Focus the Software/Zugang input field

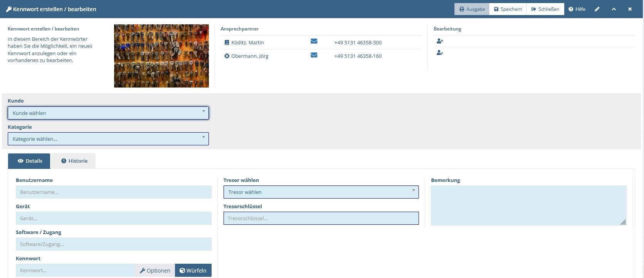point(114,244)
